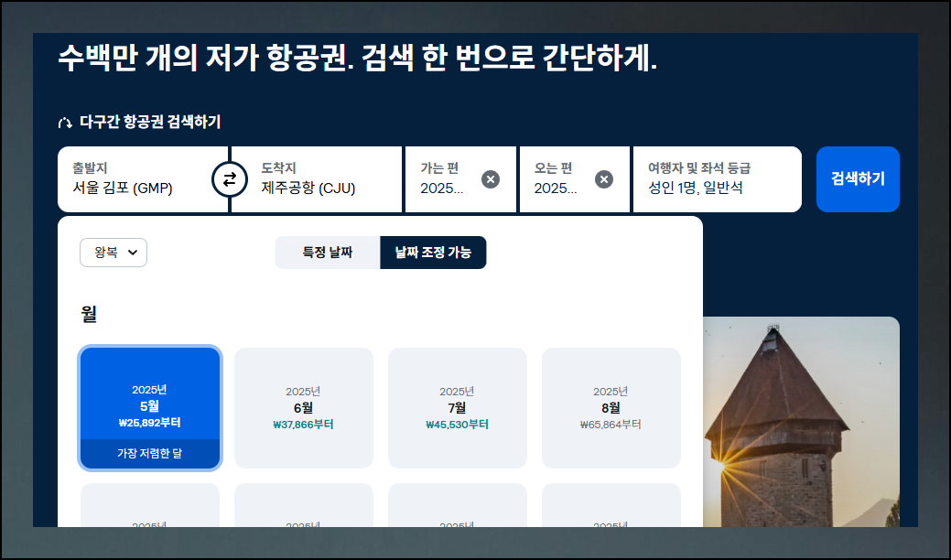The height and width of the screenshot is (560, 951).
Task: Click the tower photo thumbnail
Action: pos(801,422)
